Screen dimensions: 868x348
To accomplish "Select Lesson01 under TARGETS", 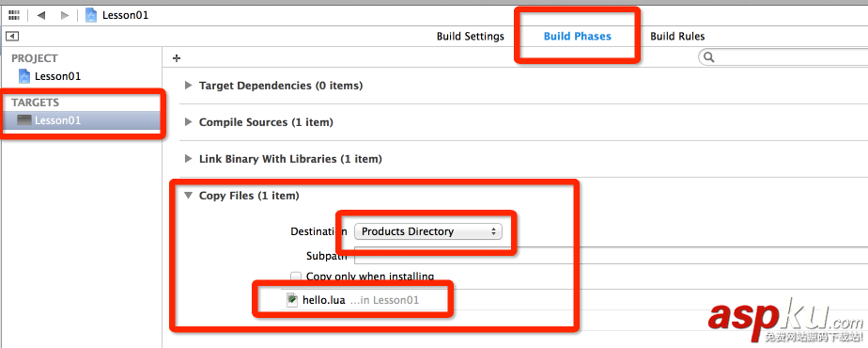I will [57, 120].
